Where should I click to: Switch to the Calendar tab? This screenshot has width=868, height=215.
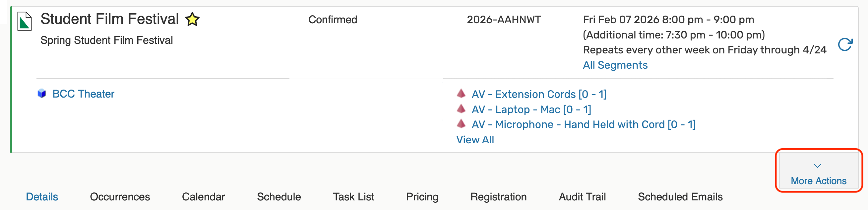[x=203, y=196]
